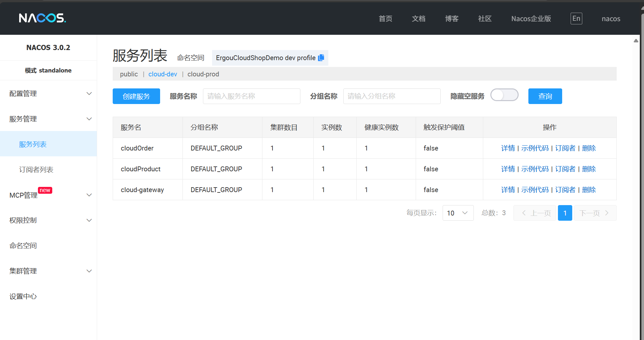This screenshot has height=340, width=644.
Task: Open 详情 for cloudOrder
Action: 508,148
